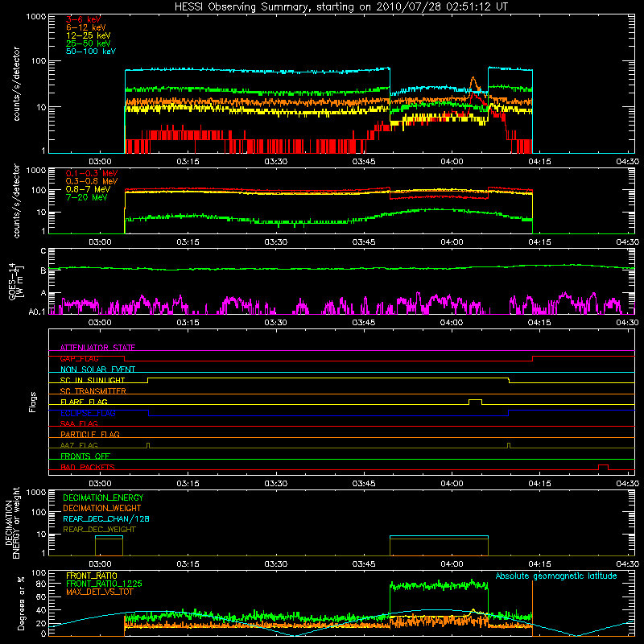Click the GOES-14 axis label

[x=16, y=281]
